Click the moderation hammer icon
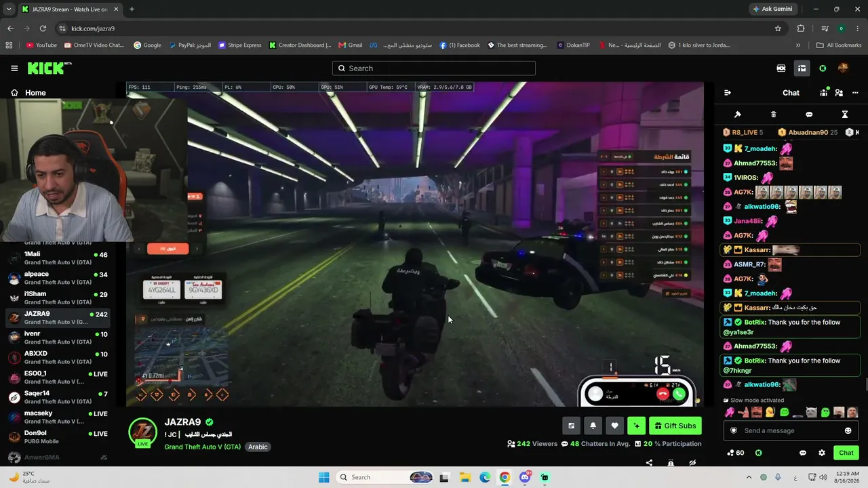Image resolution: width=868 pixels, height=488 pixels. pyautogui.click(x=738, y=115)
